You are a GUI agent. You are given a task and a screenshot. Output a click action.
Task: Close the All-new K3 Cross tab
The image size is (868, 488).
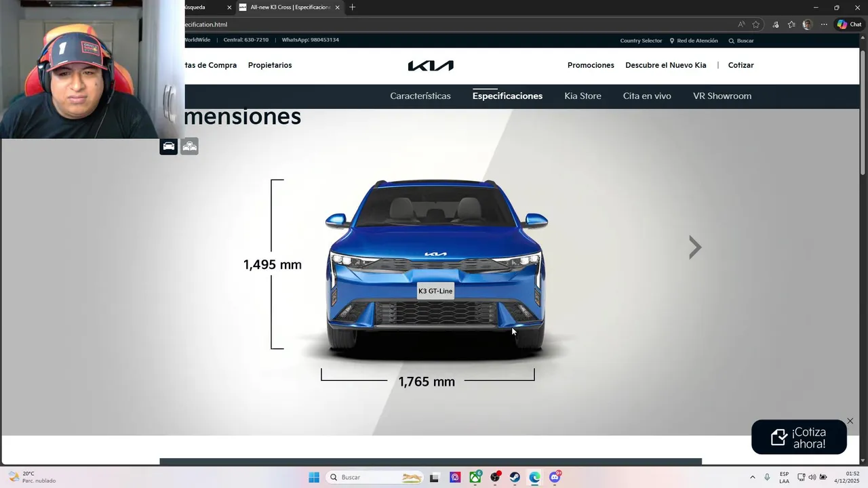click(x=337, y=7)
